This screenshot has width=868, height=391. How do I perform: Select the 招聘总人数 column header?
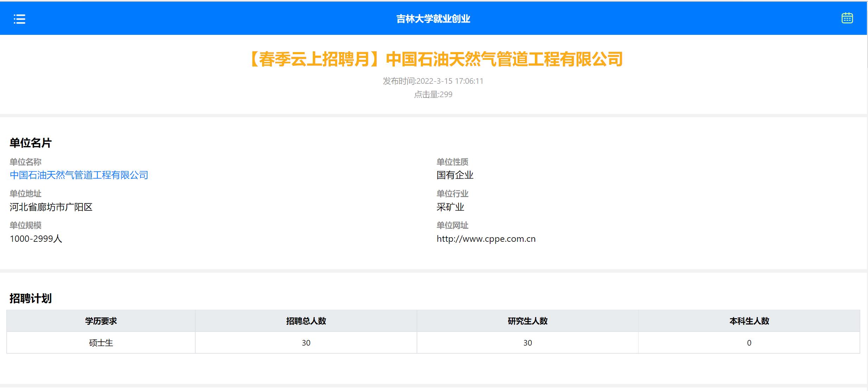(x=306, y=321)
